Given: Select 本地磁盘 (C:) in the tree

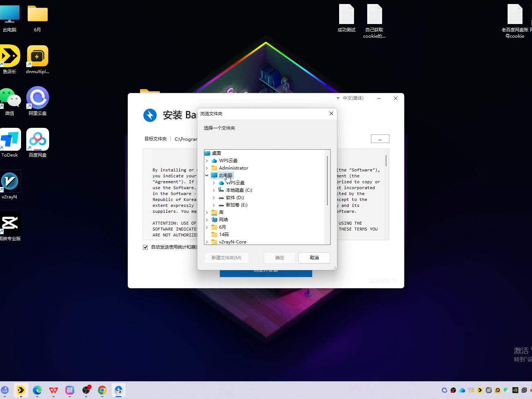Looking at the screenshot, I should (239, 190).
